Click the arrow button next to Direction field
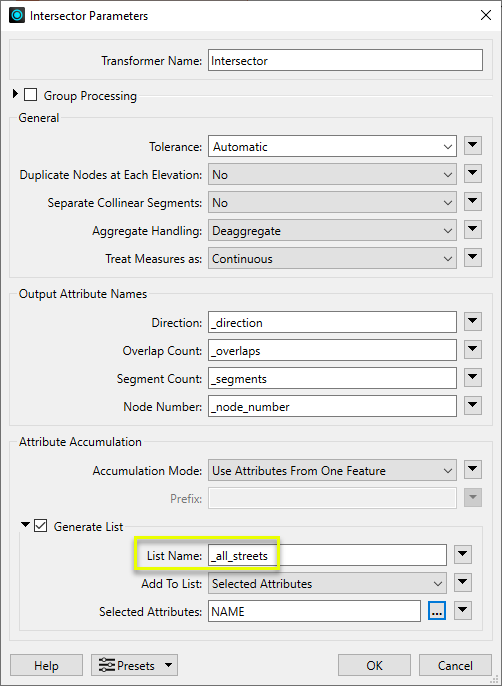 (x=473, y=322)
